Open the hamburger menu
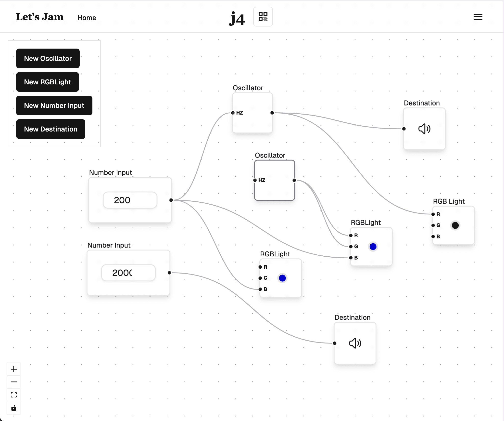Image resolution: width=504 pixels, height=421 pixels. [478, 17]
